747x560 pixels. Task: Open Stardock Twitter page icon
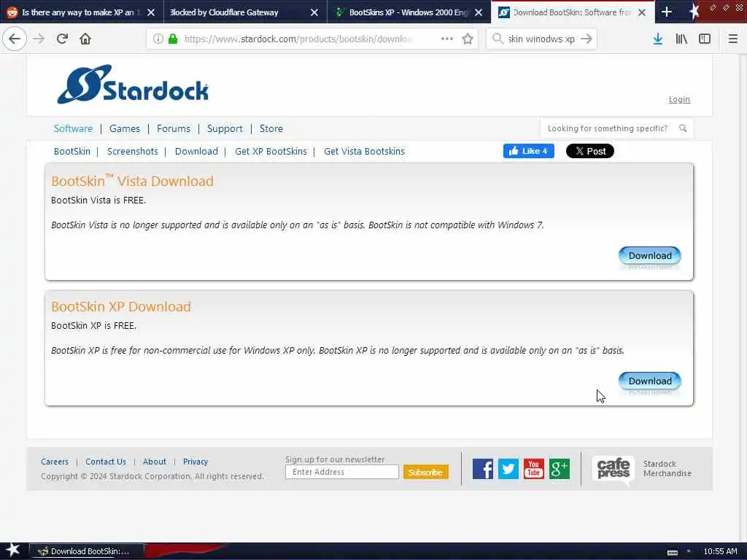point(508,469)
